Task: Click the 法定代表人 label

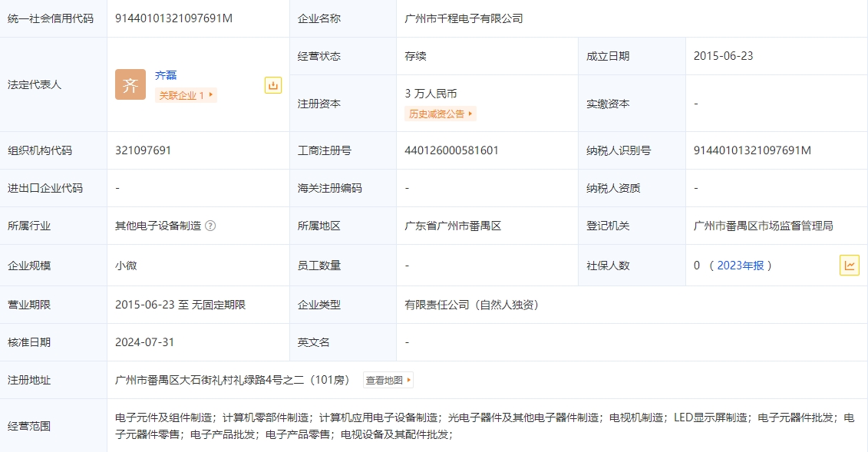Action: (35, 84)
